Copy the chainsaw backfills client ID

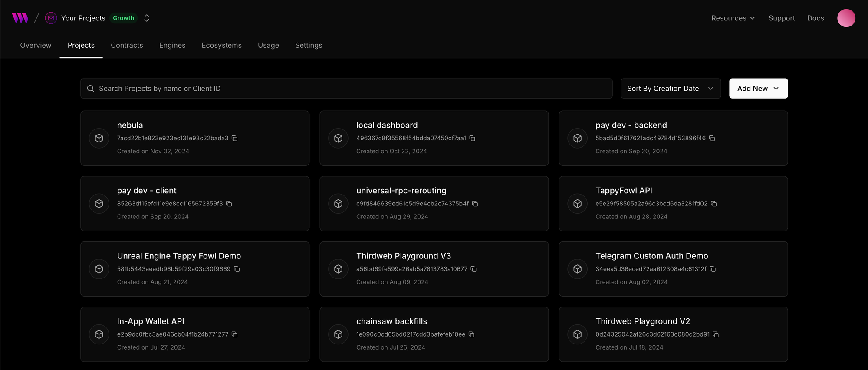click(471, 334)
